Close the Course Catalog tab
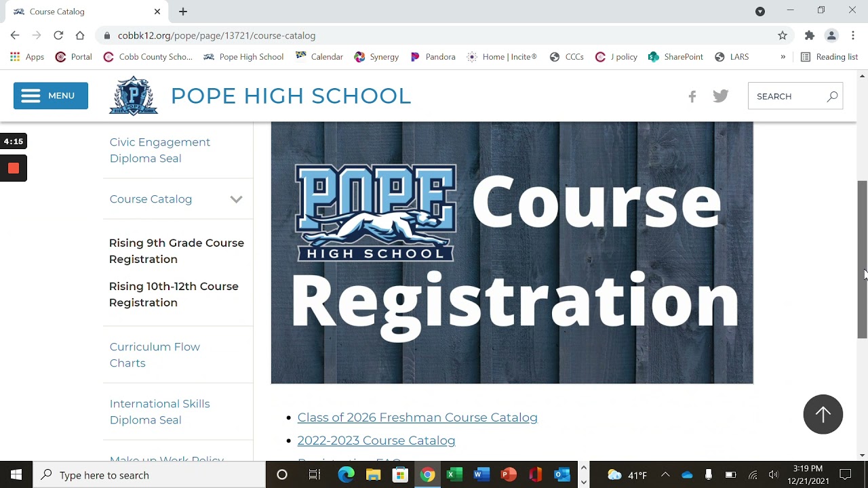This screenshot has height=488, width=868. (x=157, y=12)
